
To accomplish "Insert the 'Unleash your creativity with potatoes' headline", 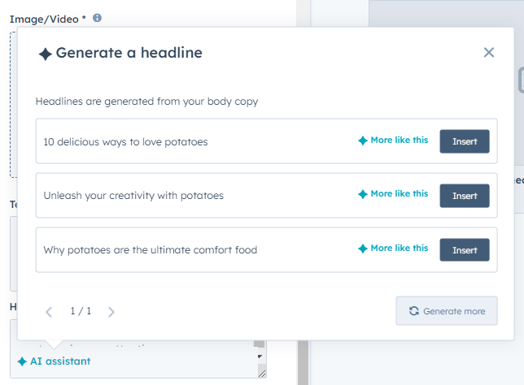I will (465, 196).
